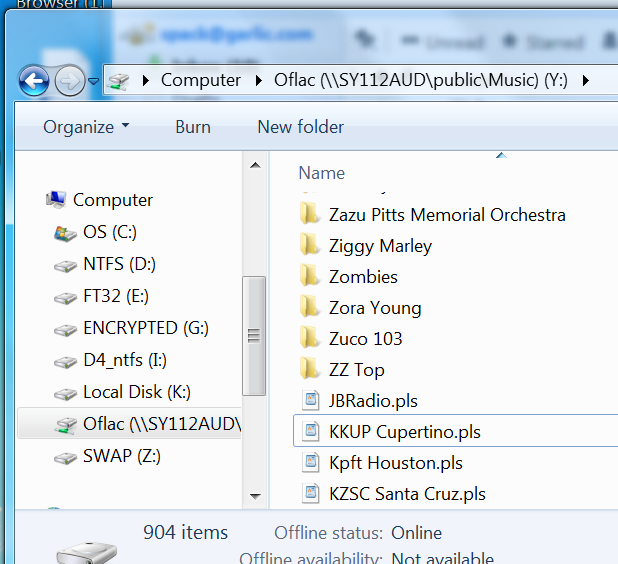Viewport: 618px width, 564px height.
Task: Select SWAP (Z:) drive in sidebar
Action: [x=122, y=456]
